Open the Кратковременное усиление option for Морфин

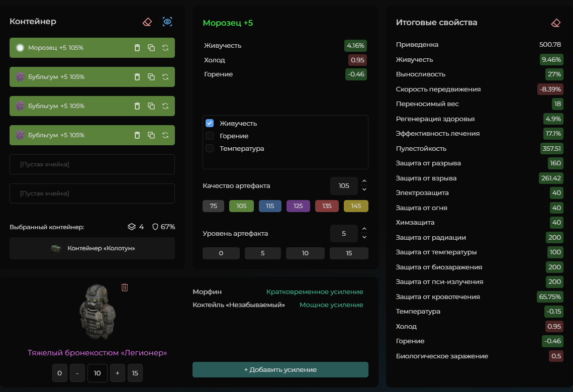pyautogui.click(x=315, y=292)
